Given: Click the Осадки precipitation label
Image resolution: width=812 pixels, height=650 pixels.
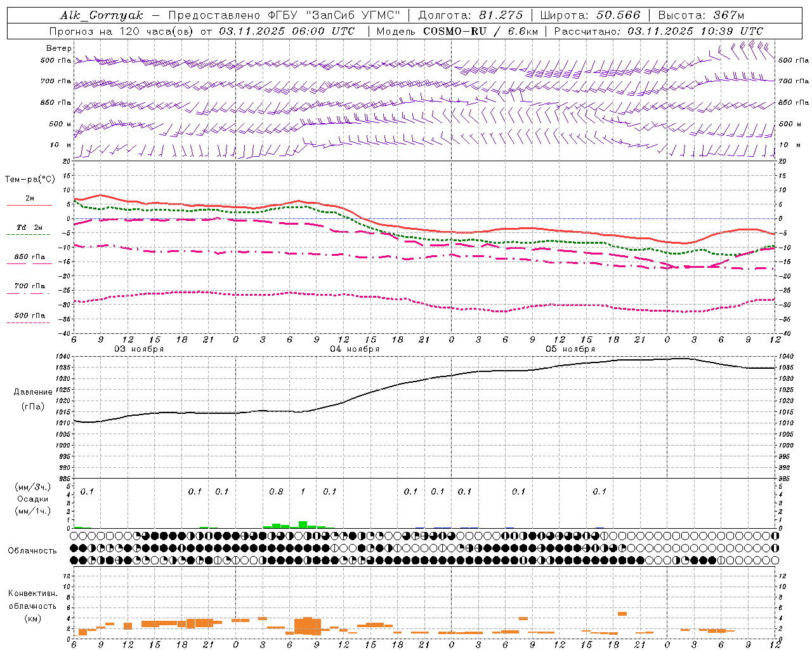Looking at the screenshot, I should click(33, 499).
